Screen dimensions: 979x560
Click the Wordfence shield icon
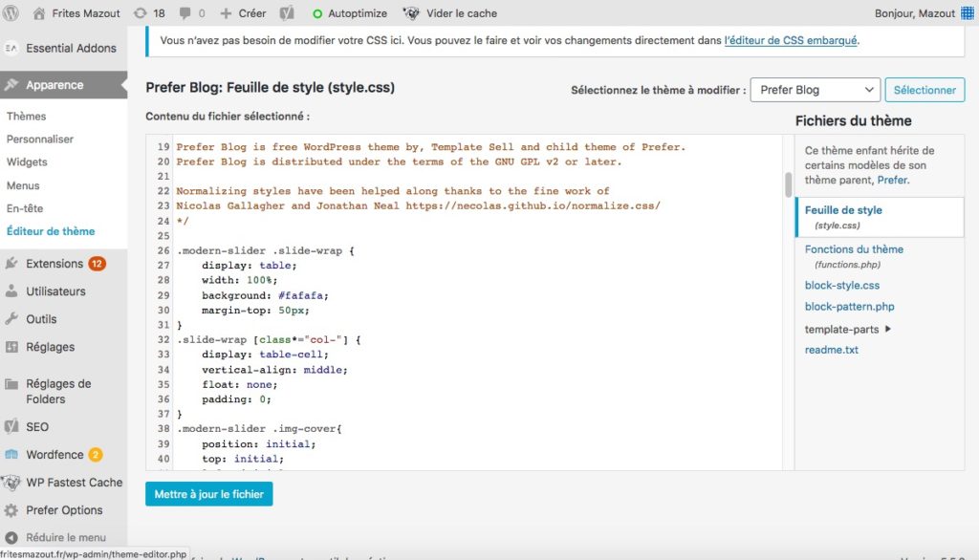(11, 455)
